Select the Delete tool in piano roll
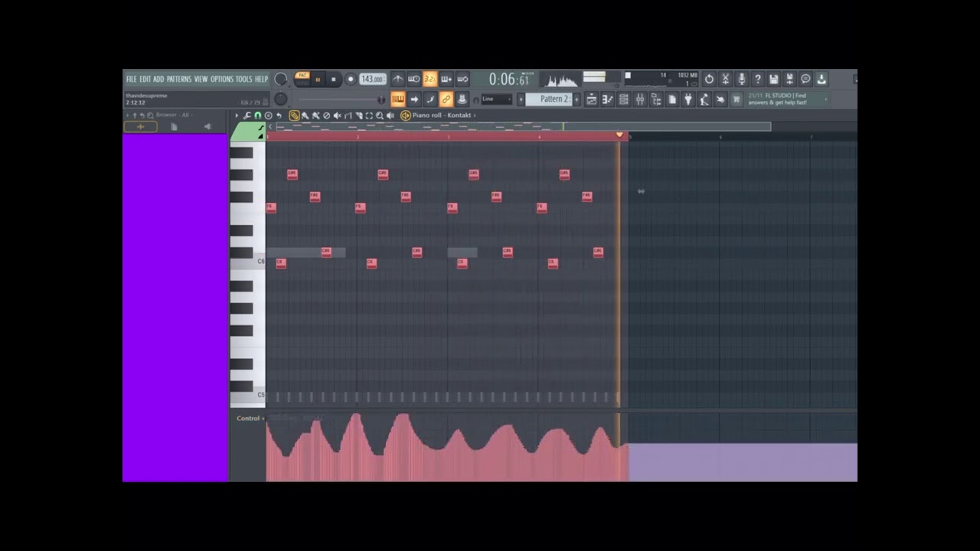This screenshot has width=980, height=551. [326, 116]
